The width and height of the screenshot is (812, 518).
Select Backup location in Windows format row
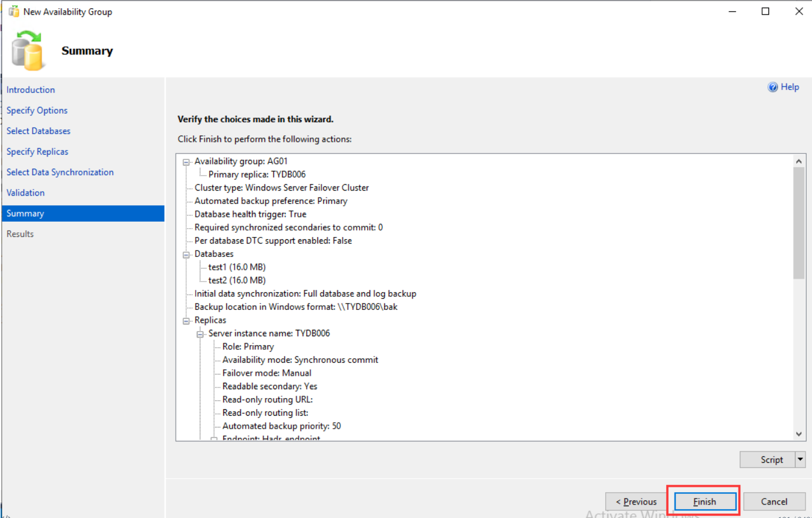(x=296, y=306)
